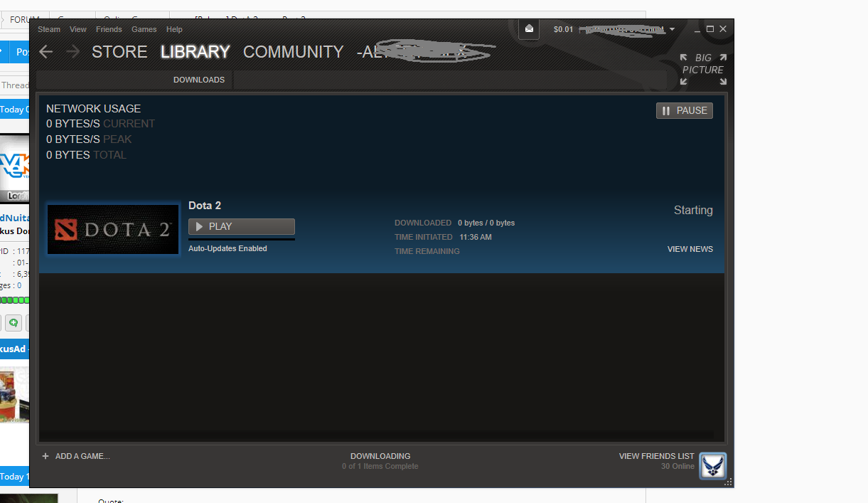
Task: Pause the current downloads
Action: pos(685,110)
